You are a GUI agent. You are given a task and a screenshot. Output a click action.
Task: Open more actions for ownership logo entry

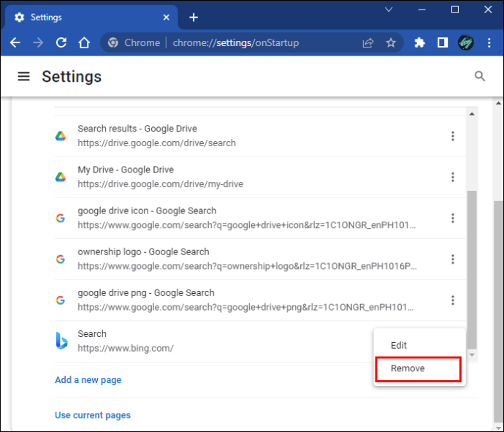(x=453, y=259)
